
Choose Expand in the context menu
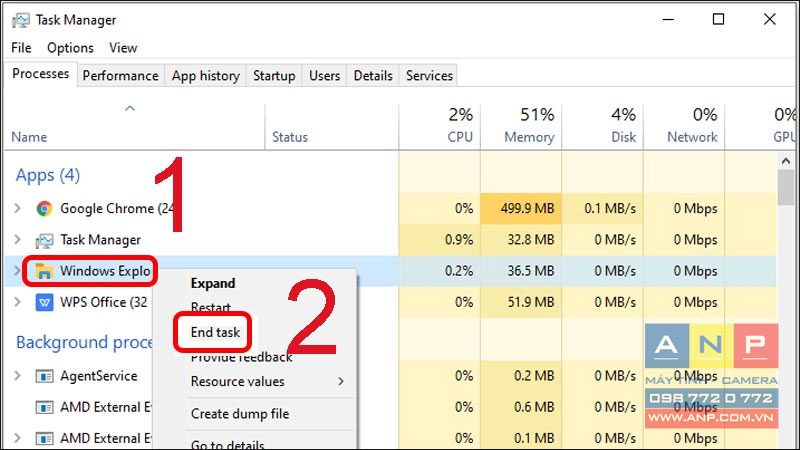[x=213, y=283]
